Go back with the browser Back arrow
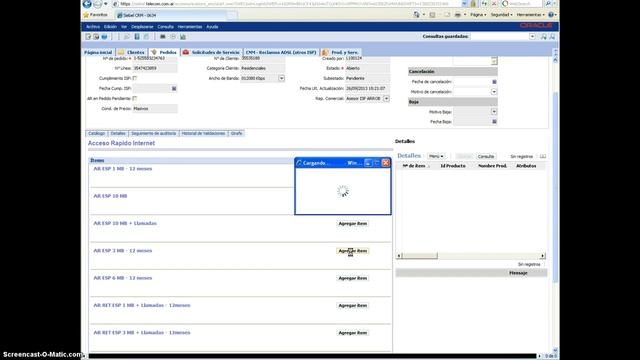Image resolution: width=640 pixels, height=360 pixels. point(87,4)
